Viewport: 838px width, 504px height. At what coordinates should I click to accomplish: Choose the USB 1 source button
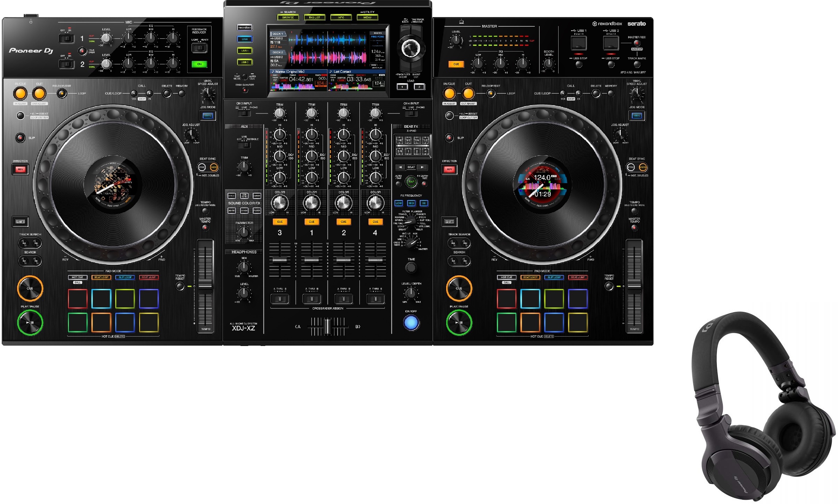click(x=245, y=50)
